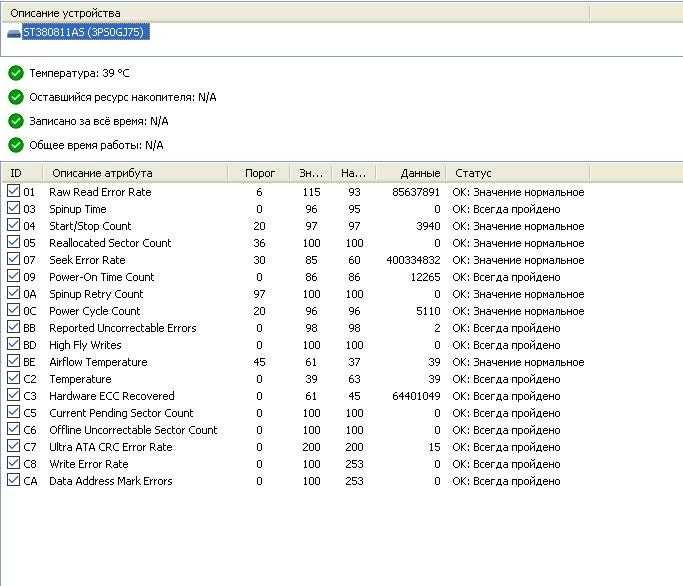This screenshot has height=586, width=683.
Task: Click the data value 85637891
Action: click(x=416, y=192)
